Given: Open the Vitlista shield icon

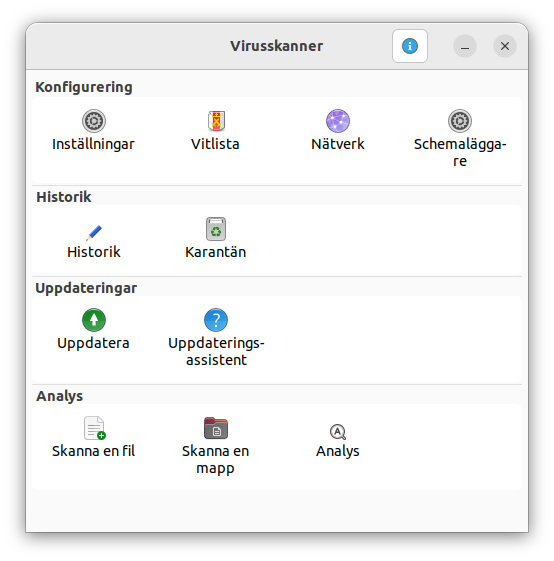Looking at the screenshot, I should [x=216, y=121].
